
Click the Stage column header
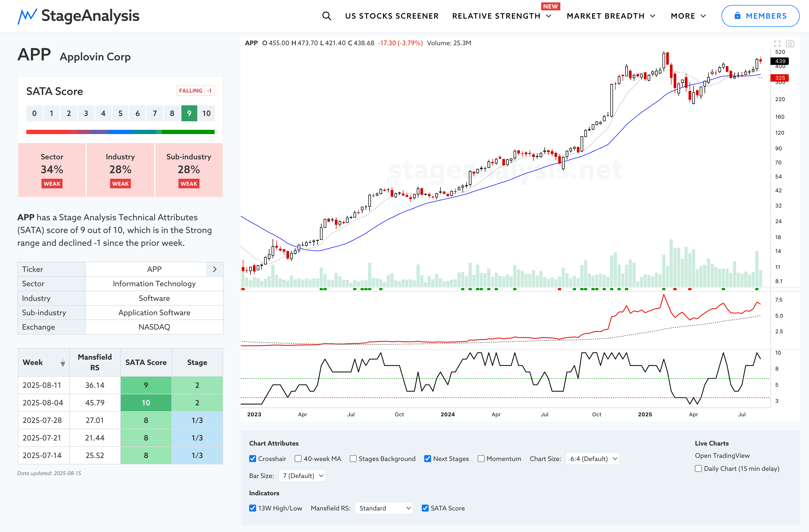pyautogui.click(x=197, y=362)
